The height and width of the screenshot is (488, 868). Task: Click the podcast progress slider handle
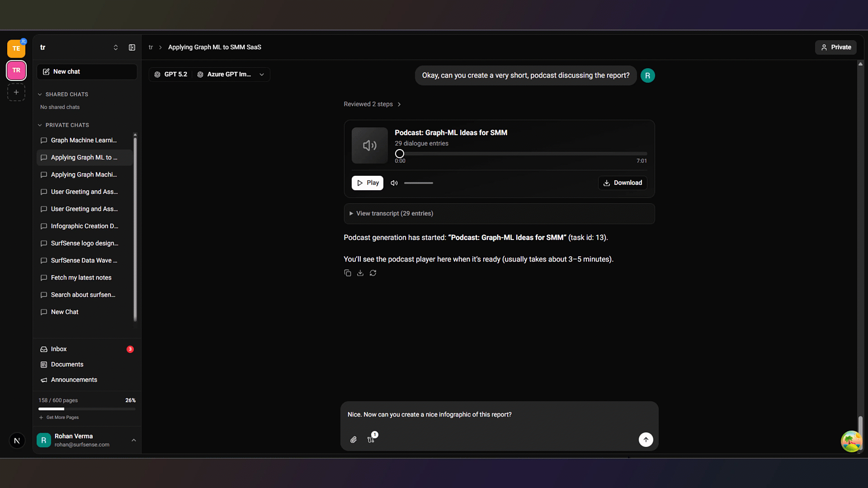pyautogui.click(x=400, y=154)
